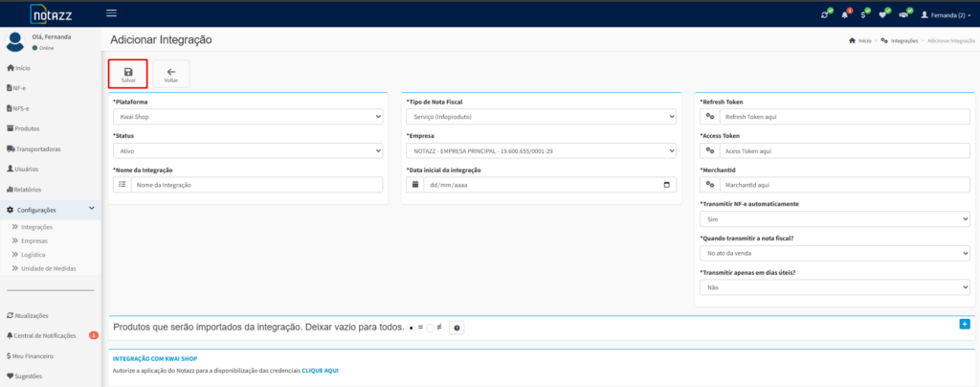Select the not-equal (≠) radio button
The image size is (980, 387).
(430, 328)
